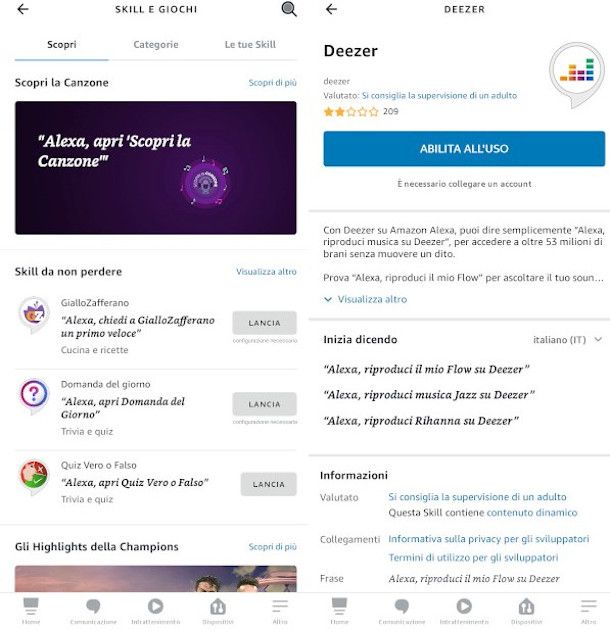This screenshot has height=631, width=610.
Task: Expand the Visualizza altro description chevron
Action: coord(328,299)
